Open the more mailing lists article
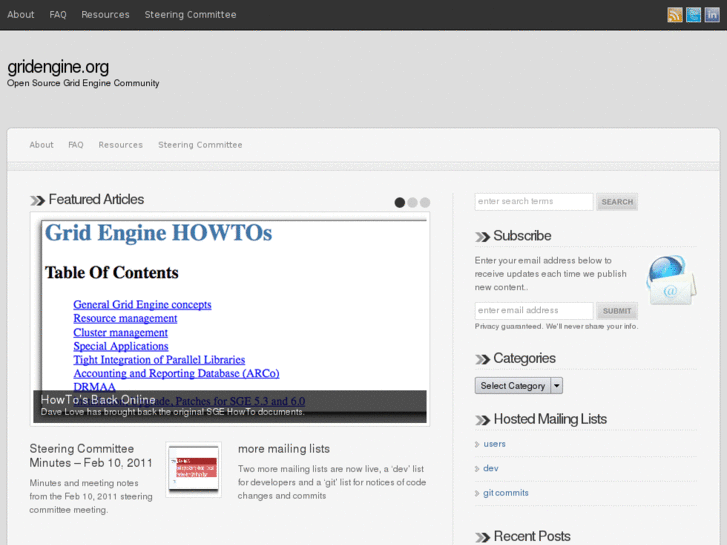The image size is (727, 545). [x=284, y=449]
